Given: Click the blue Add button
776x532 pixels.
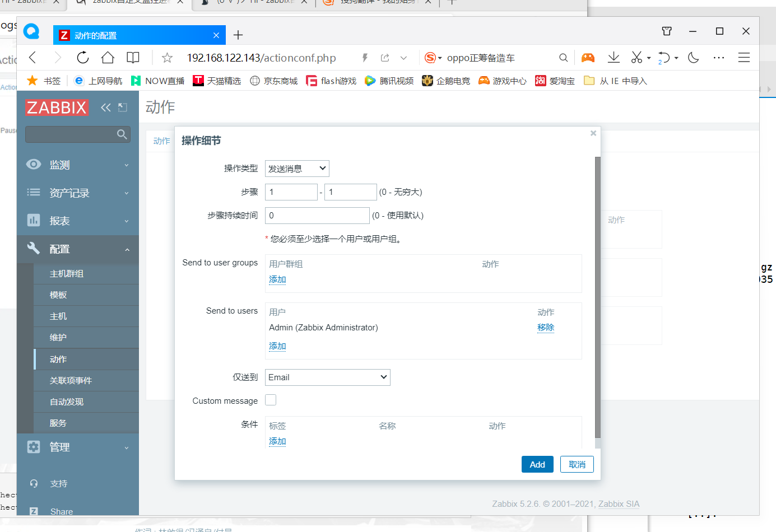Looking at the screenshot, I should pyautogui.click(x=537, y=464).
